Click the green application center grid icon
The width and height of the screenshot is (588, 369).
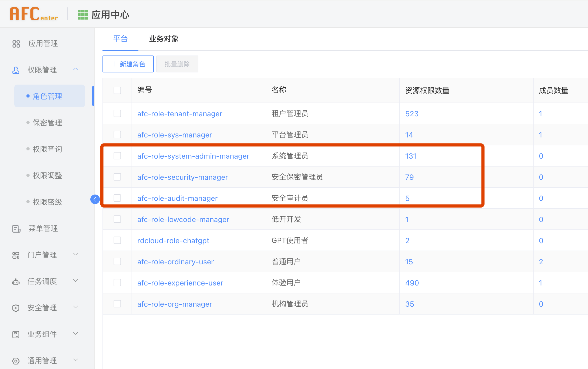click(x=83, y=15)
